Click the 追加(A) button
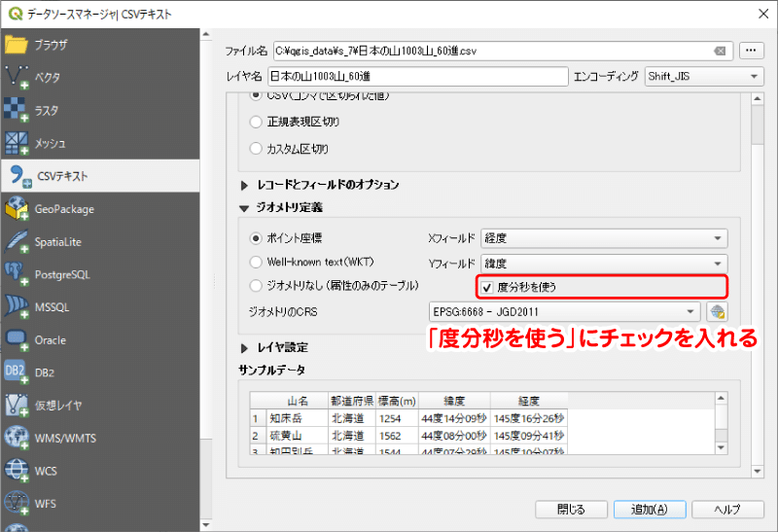The height and width of the screenshot is (532, 778). click(650, 510)
